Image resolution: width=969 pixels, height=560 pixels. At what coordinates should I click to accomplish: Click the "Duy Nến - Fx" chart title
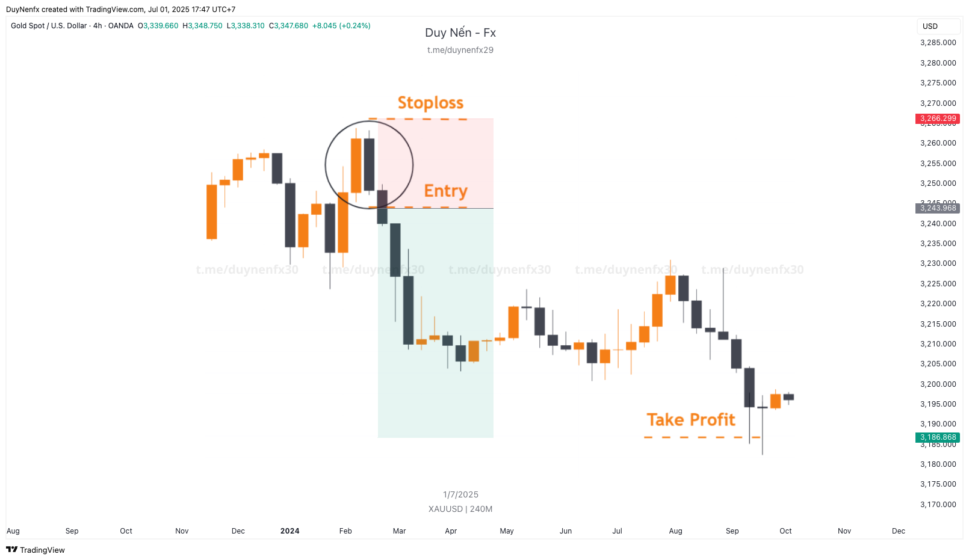point(460,32)
